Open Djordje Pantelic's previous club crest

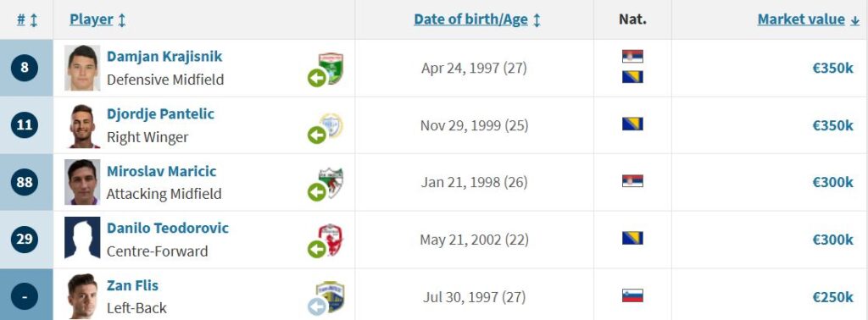tap(331, 125)
